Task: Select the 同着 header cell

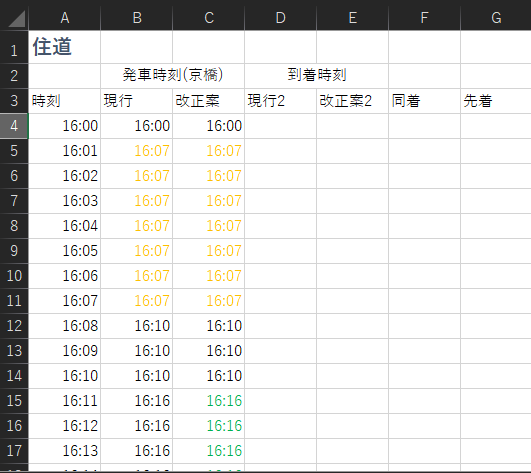Action: (424, 101)
